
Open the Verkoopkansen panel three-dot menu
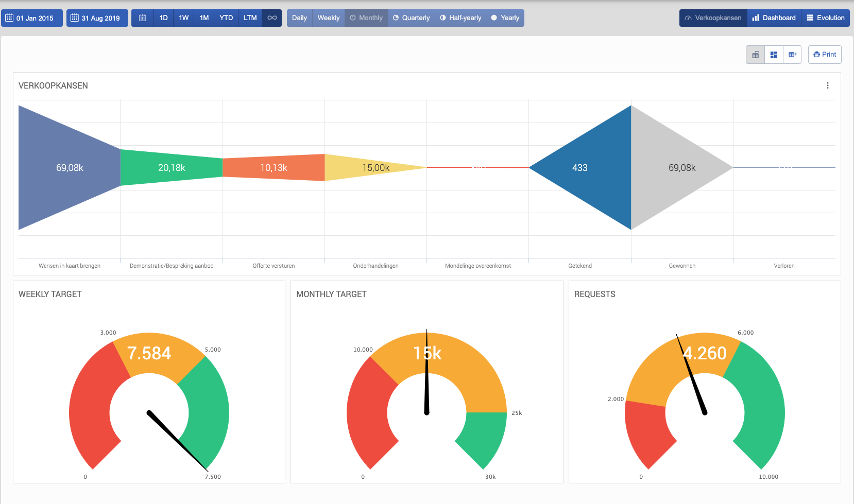pos(827,85)
